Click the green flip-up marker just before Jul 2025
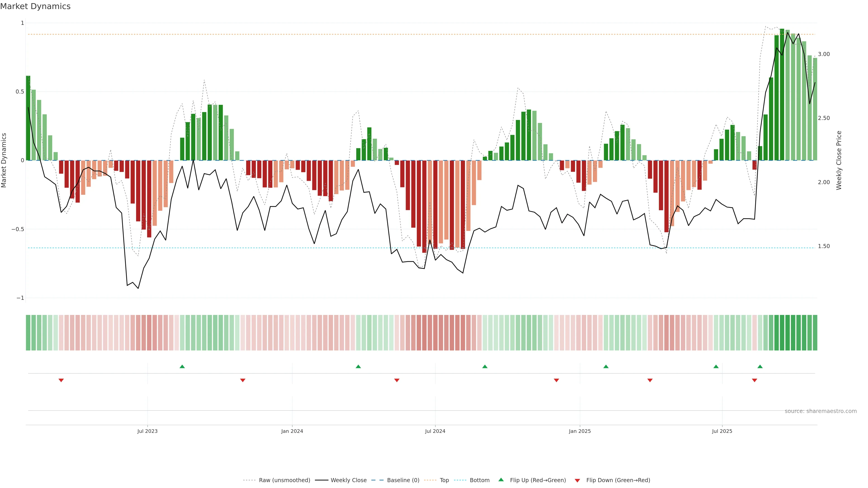This screenshot has width=868, height=488. [716, 366]
